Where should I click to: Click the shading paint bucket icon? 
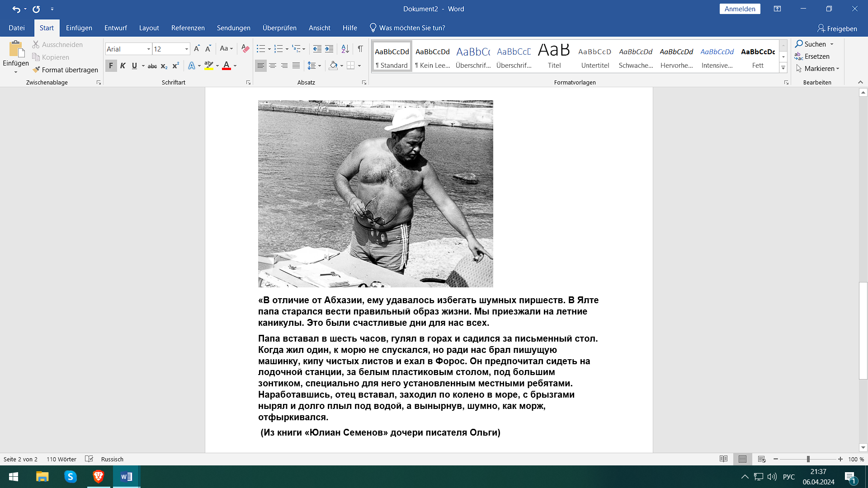click(x=333, y=66)
